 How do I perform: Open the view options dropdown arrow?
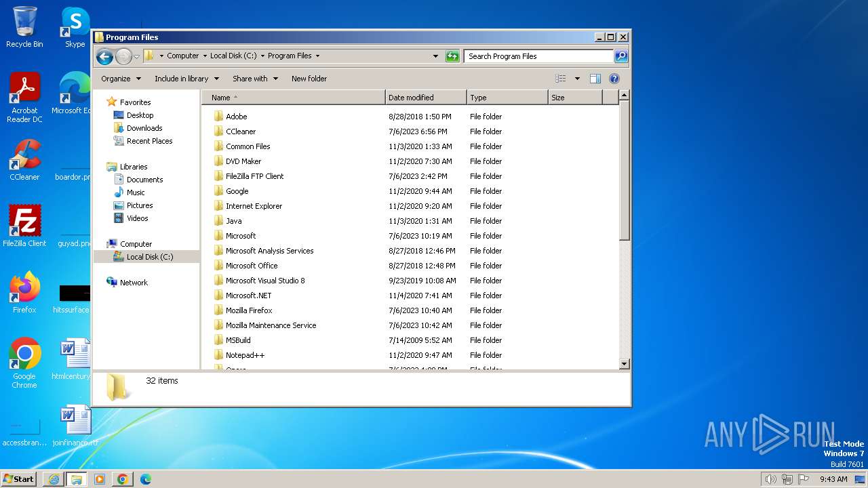click(577, 79)
